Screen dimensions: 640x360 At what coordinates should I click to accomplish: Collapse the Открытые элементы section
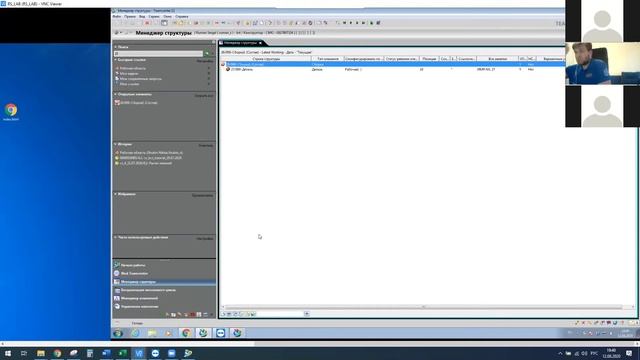tap(116, 94)
